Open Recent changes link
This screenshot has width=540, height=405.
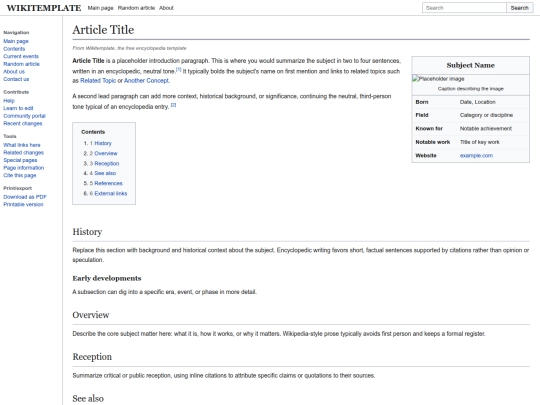(x=23, y=123)
